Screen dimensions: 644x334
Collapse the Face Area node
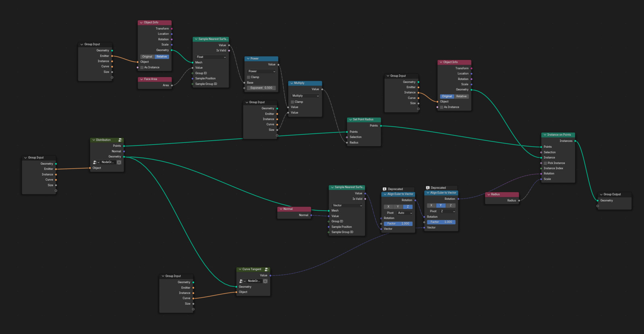tap(141, 79)
